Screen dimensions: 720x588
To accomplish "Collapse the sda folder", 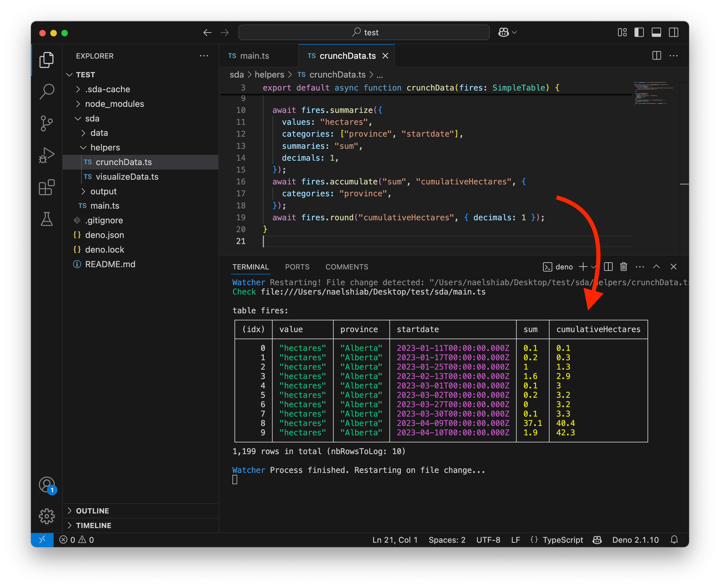I will [x=141, y=118].
